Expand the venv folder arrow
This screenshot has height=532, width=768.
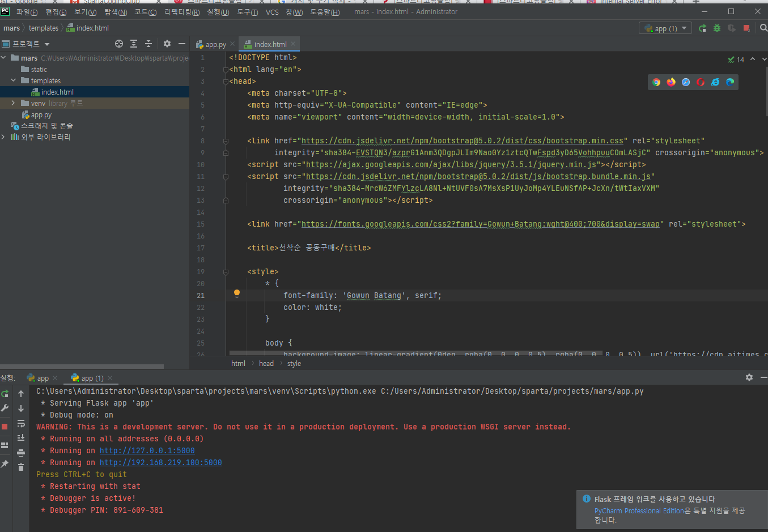point(14,103)
